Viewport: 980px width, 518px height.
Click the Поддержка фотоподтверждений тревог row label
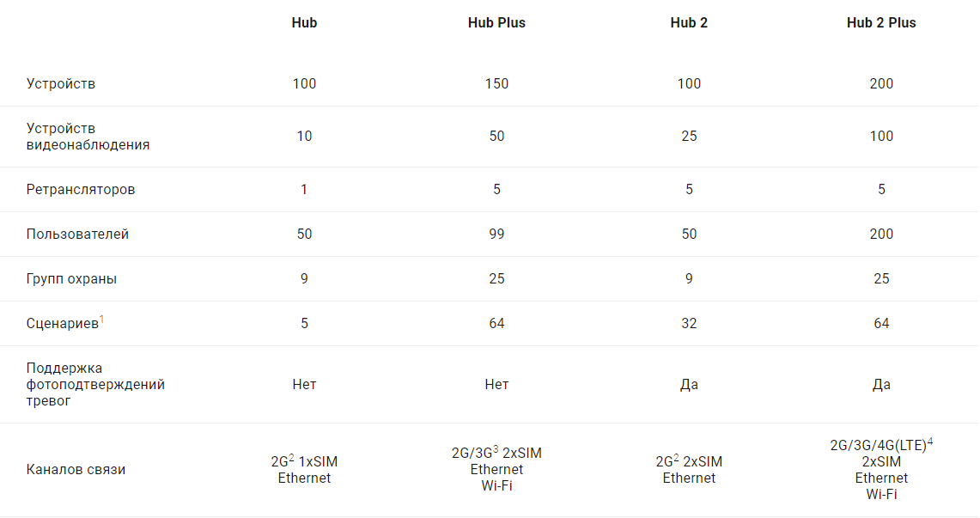95,385
